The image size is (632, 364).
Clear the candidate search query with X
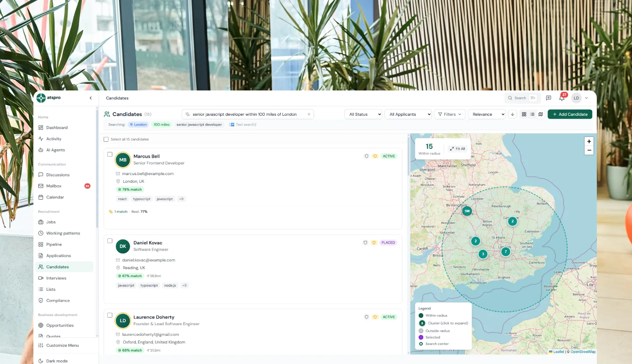pyautogui.click(x=309, y=114)
